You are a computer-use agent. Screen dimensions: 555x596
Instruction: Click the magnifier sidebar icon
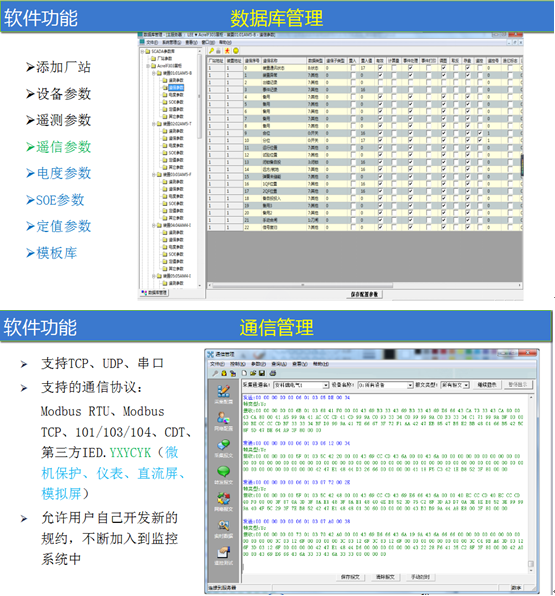click(224, 526)
